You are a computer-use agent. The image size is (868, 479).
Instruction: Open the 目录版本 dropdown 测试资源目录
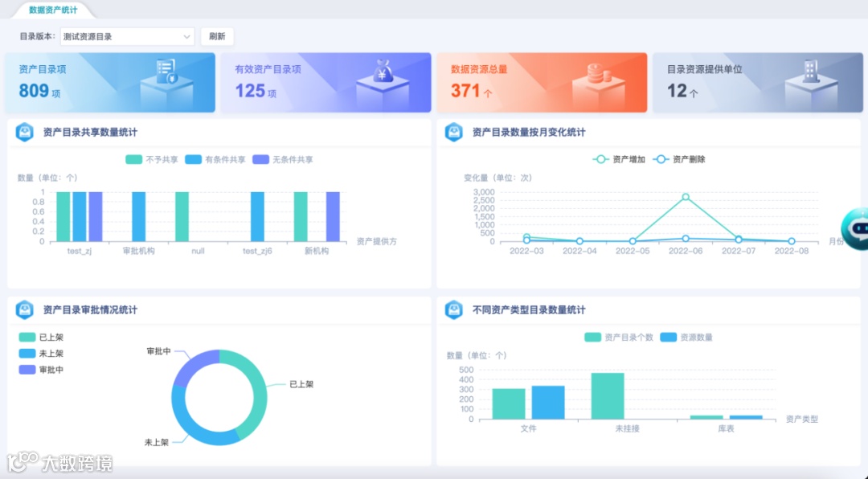point(127,36)
